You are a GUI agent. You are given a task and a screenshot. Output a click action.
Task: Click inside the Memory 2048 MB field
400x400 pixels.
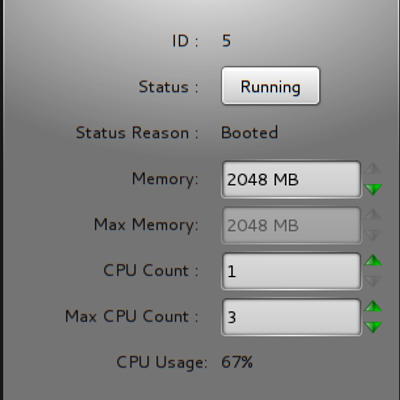click(x=291, y=179)
